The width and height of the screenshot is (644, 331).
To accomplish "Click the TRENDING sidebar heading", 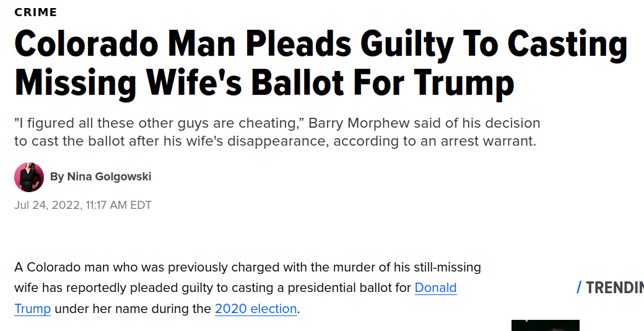I will (615, 288).
